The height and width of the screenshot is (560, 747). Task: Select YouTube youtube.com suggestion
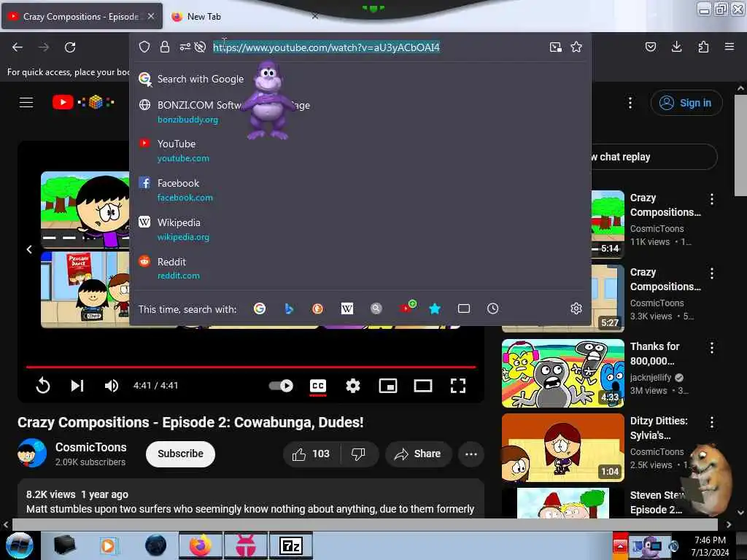tap(360, 150)
